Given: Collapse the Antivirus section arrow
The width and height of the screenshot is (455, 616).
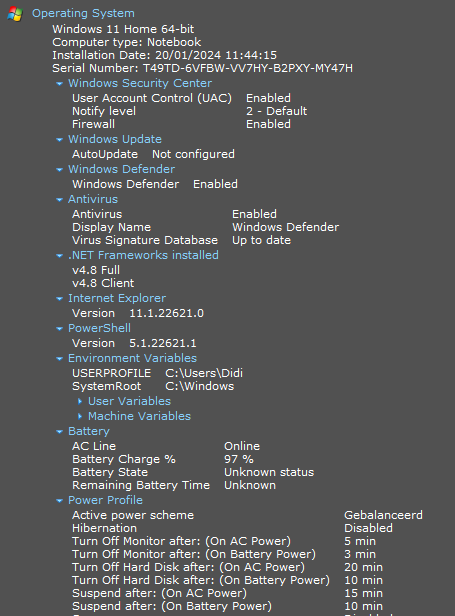Looking at the screenshot, I should 60,200.
